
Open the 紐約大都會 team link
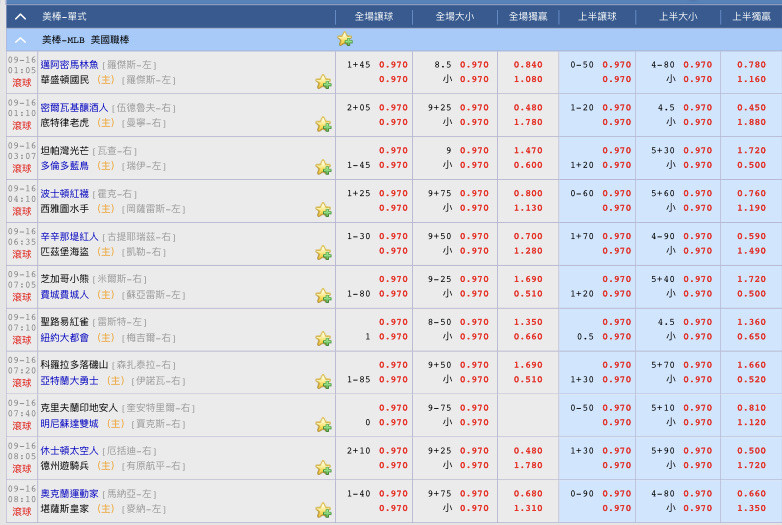[x=64, y=337]
